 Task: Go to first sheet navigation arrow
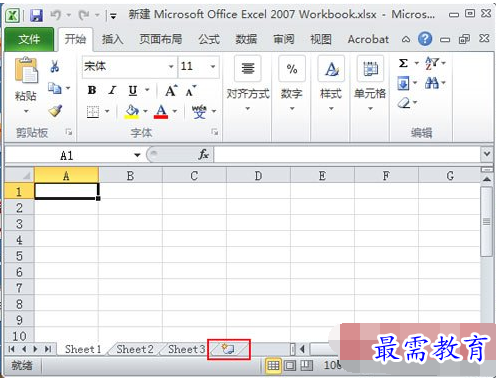pyautogui.click(x=11, y=349)
